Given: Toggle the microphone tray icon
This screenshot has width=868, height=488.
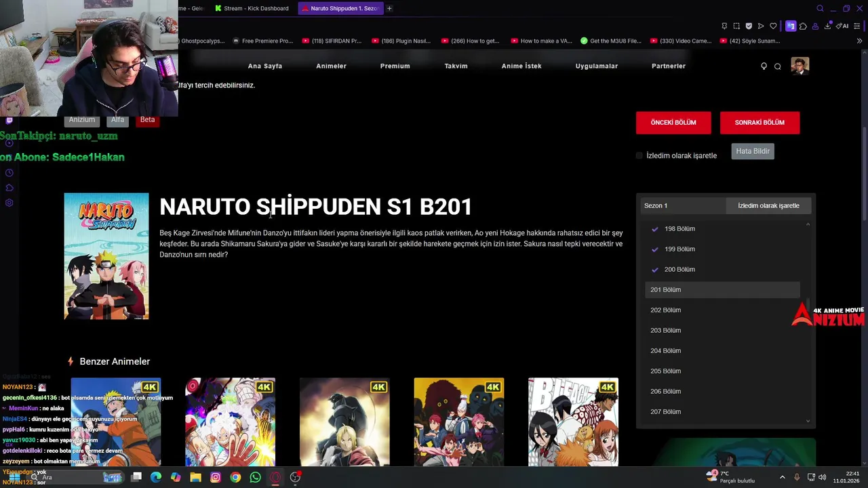Looking at the screenshot, I should point(797,477).
